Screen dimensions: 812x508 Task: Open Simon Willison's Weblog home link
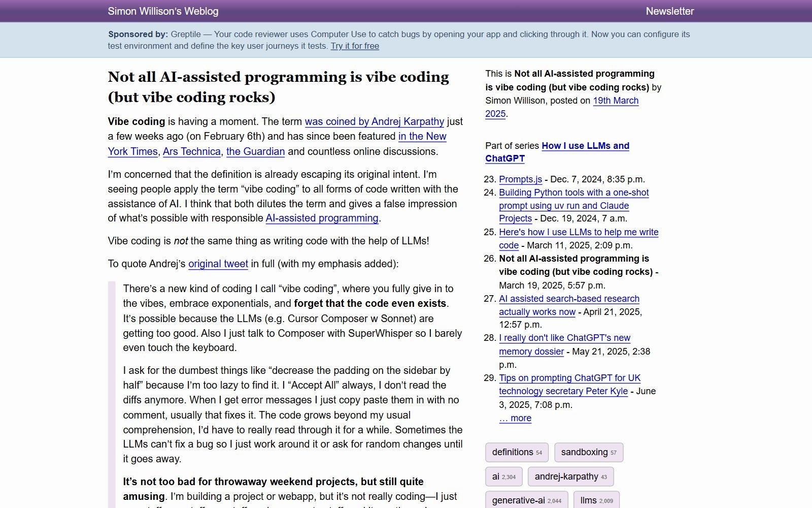click(x=163, y=11)
